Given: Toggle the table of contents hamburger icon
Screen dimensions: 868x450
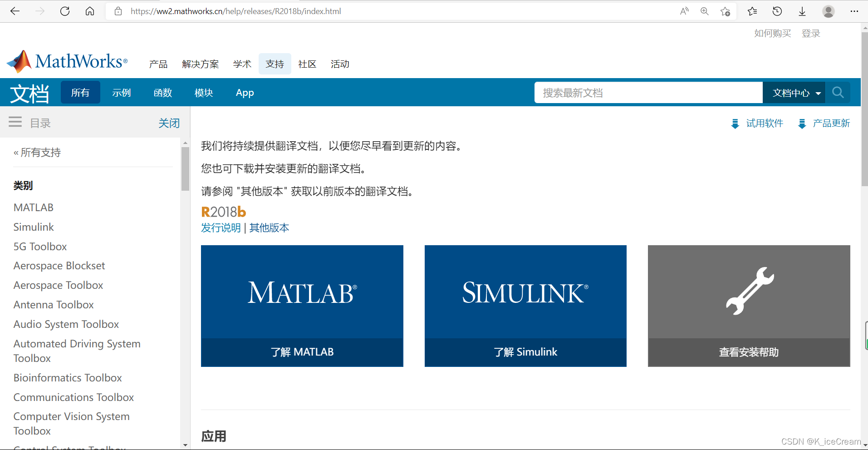Looking at the screenshot, I should tap(15, 122).
